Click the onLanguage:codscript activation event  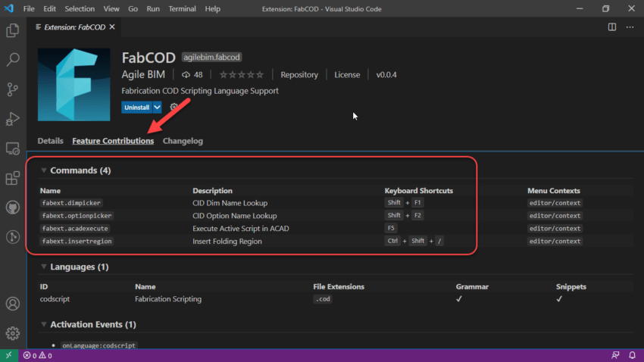pyautogui.click(x=98, y=345)
